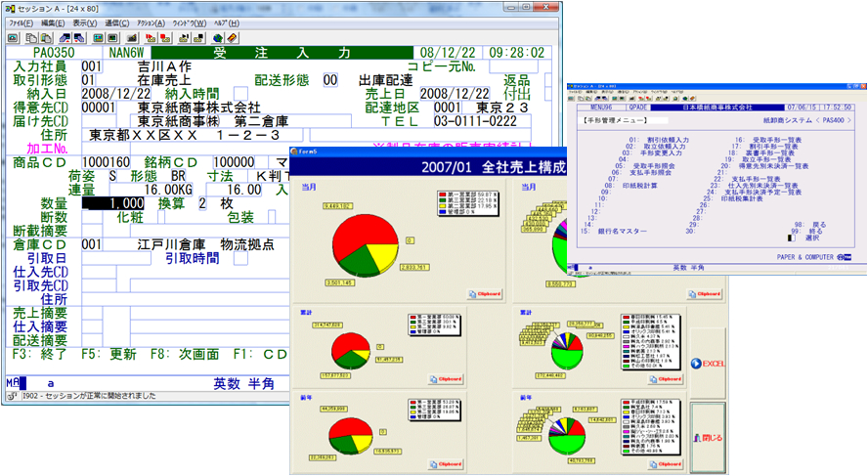Image resolution: width=868 pixels, height=476 pixels.
Task: Click Clipboard button under right 前年 chart
Action: coord(666,464)
